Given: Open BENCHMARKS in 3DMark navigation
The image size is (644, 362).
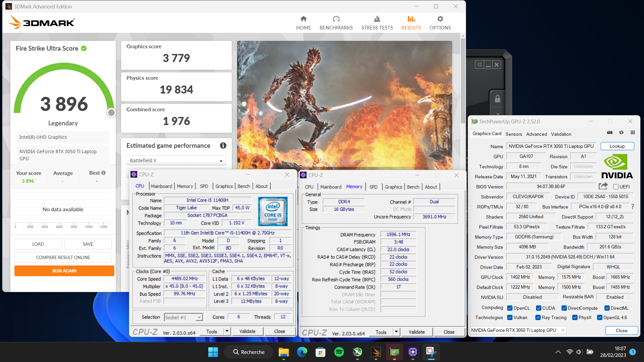Looking at the screenshot, I should 336,23.
